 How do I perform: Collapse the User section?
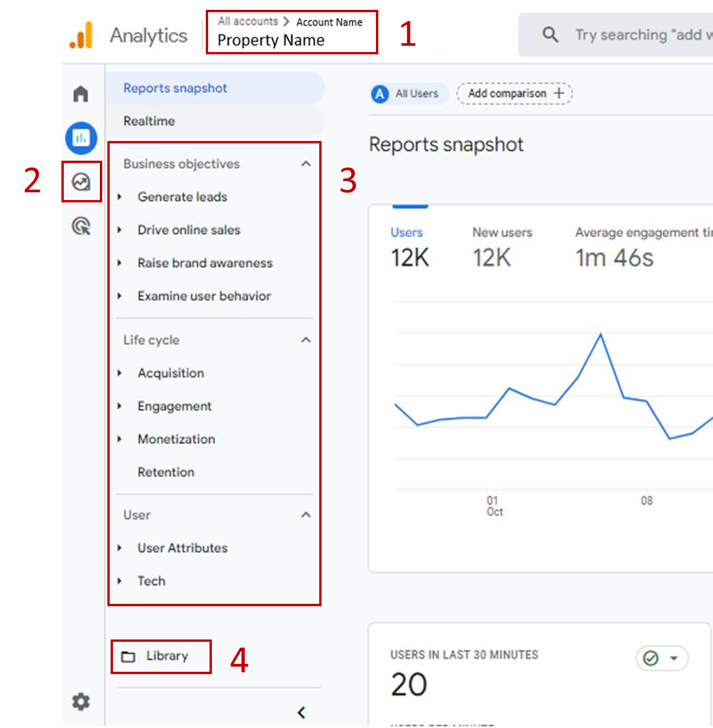click(306, 515)
